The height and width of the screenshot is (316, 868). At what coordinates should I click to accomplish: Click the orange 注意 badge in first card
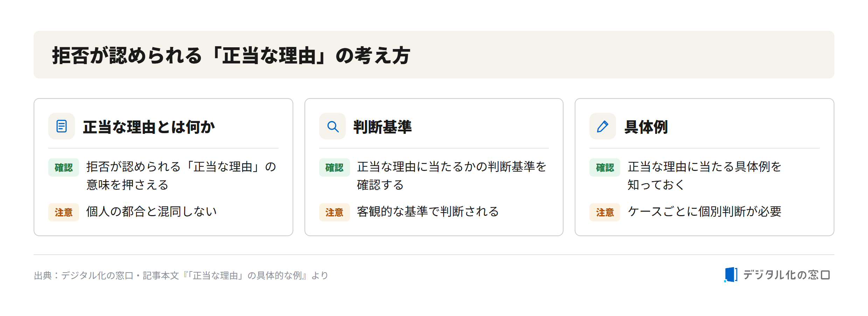tap(64, 212)
